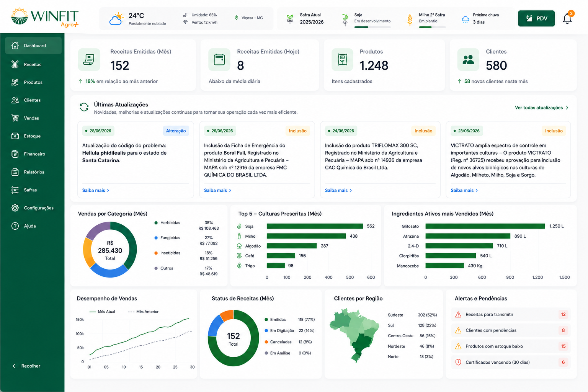588x392 pixels.
Task: Click the Safra Atual seedling icon
Action: click(x=290, y=18)
